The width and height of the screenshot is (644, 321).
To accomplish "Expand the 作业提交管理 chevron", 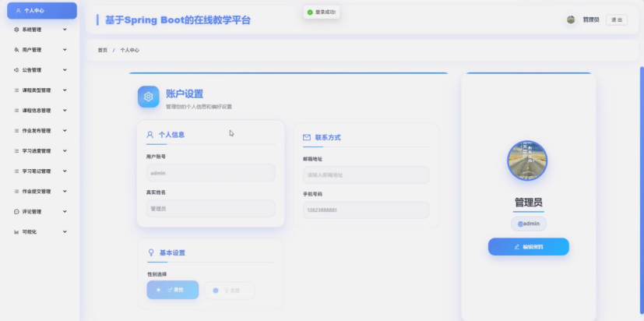I will click(65, 191).
